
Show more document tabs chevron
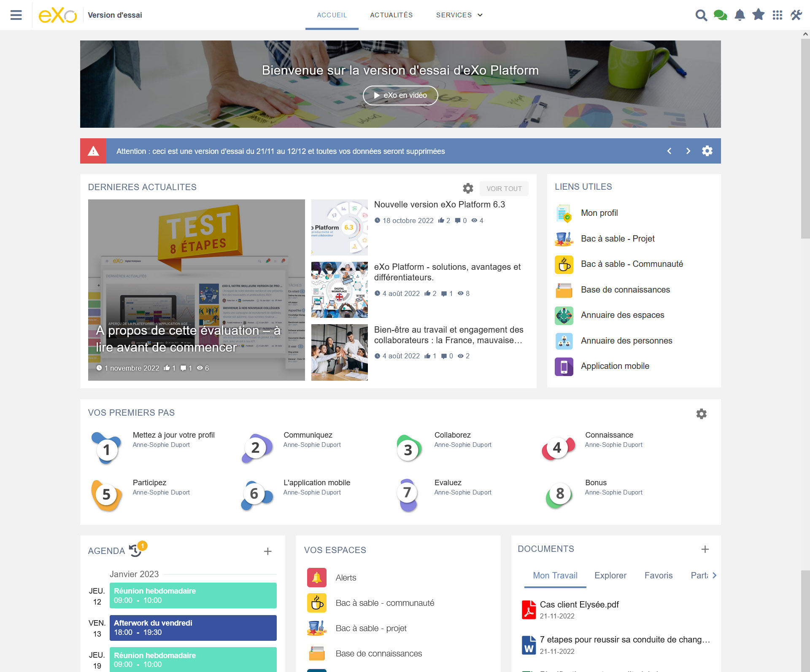click(714, 575)
